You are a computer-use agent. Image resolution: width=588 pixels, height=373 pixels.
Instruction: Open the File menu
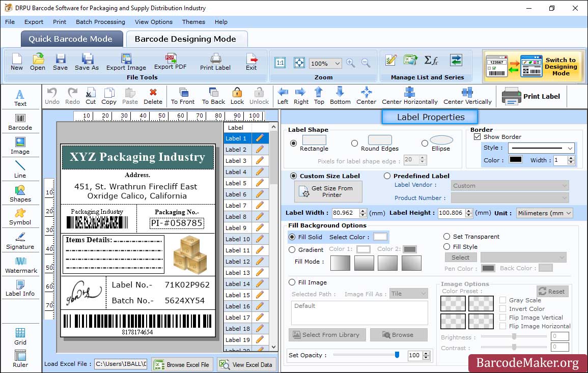[x=10, y=22]
